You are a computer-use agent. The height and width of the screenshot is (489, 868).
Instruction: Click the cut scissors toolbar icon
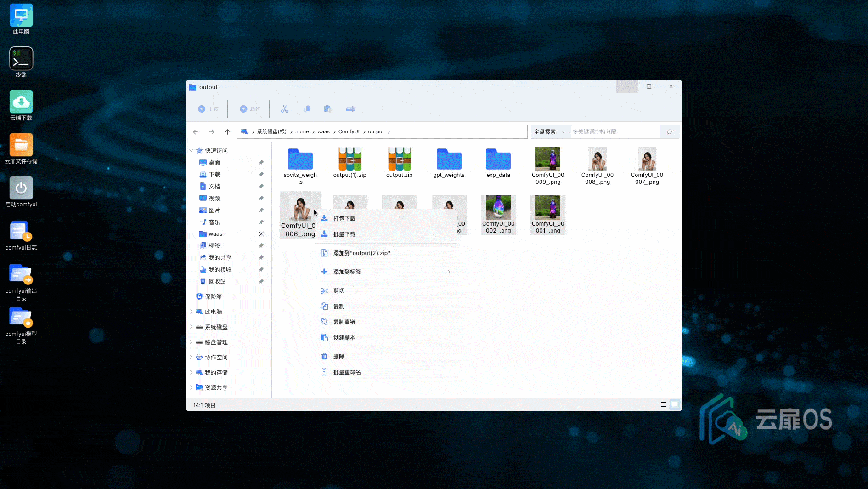point(285,109)
